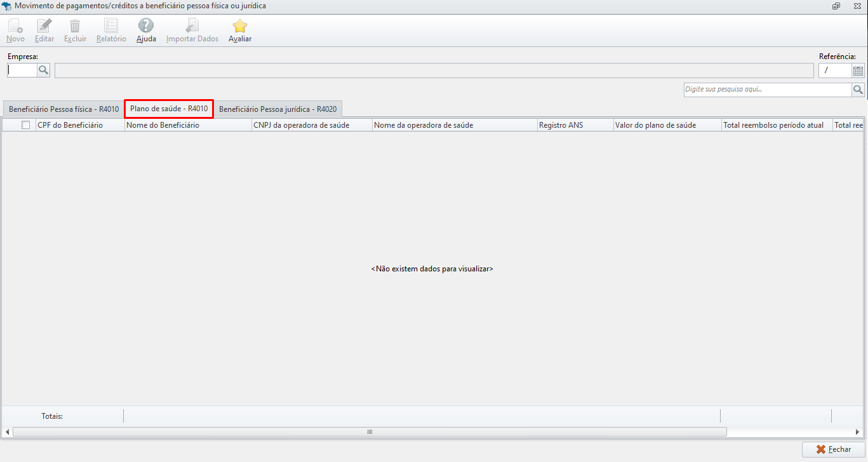The height and width of the screenshot is (462, 868).
Task: Click the scroll left arrow of grid
Action: pos(7,432)
